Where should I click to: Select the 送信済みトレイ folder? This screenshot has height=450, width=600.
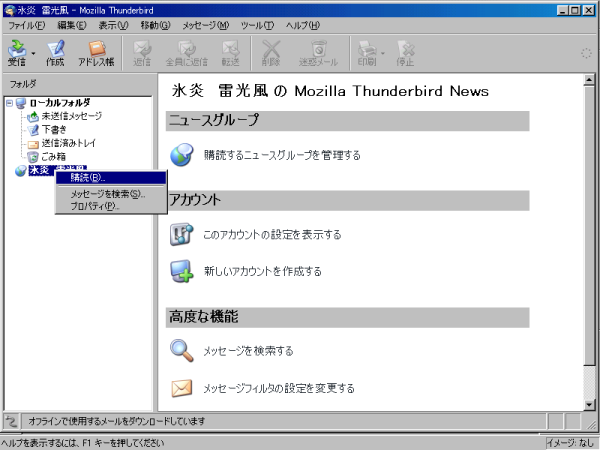(x=68, y=143)
